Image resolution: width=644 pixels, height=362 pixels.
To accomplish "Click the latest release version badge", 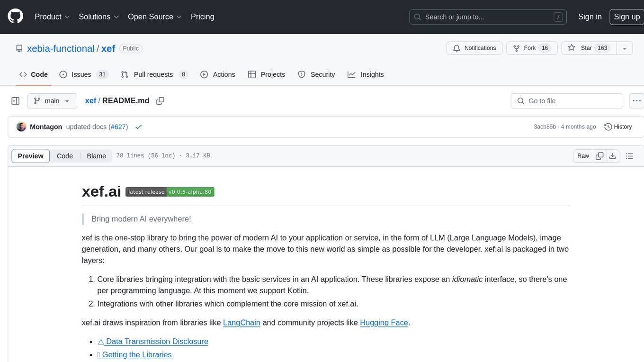I will tap(170, 192).
